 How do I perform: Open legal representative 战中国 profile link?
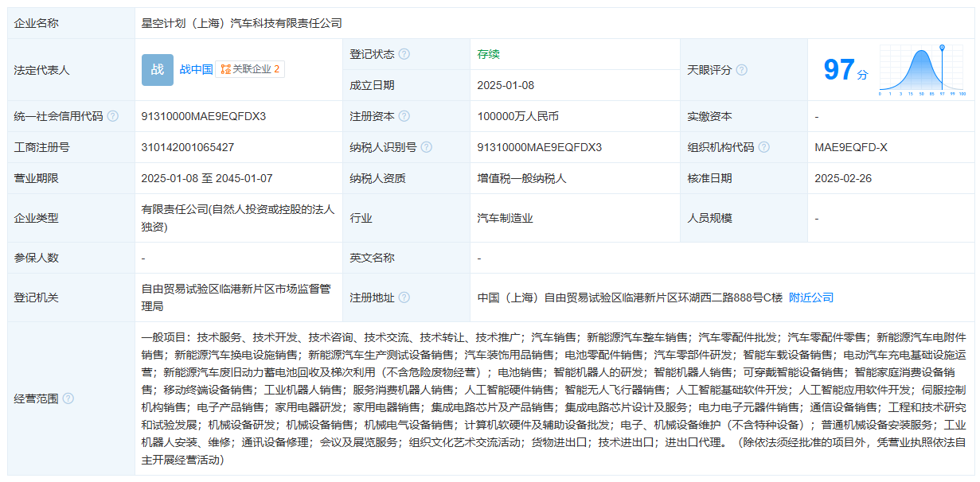pos(196,70)
